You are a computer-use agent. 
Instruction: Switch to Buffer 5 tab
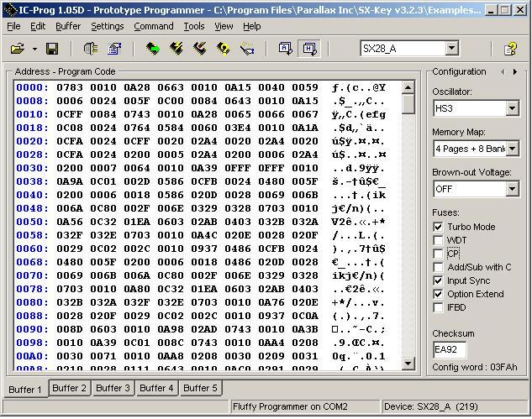pos(200,388)
